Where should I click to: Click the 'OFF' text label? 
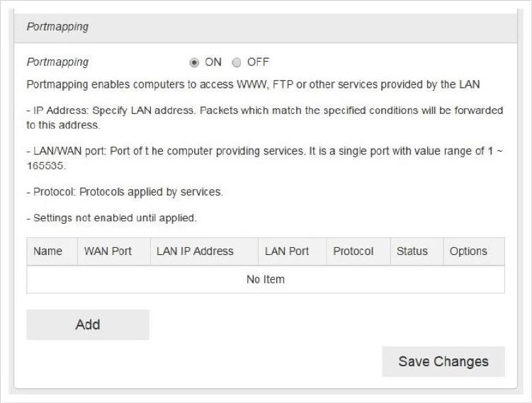point(258,62)
